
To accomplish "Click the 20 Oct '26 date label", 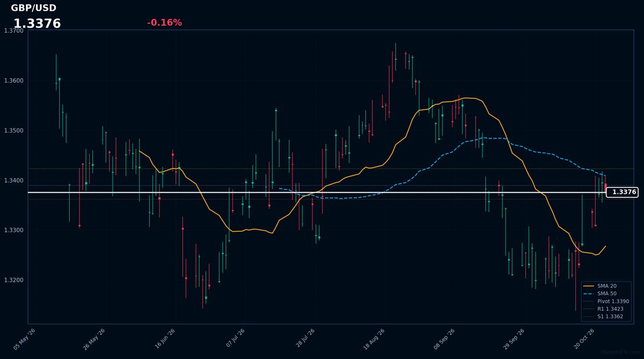I will coord(585,339).
